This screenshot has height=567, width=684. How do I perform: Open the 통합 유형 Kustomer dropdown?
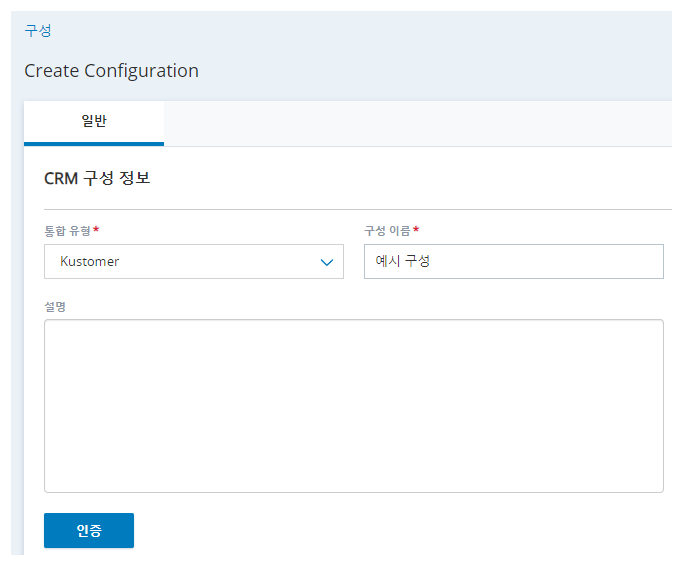[x=194, y=261]
